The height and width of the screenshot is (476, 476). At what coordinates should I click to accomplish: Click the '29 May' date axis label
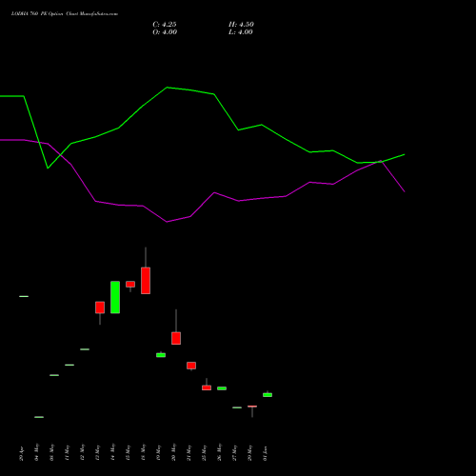(249, 452)
